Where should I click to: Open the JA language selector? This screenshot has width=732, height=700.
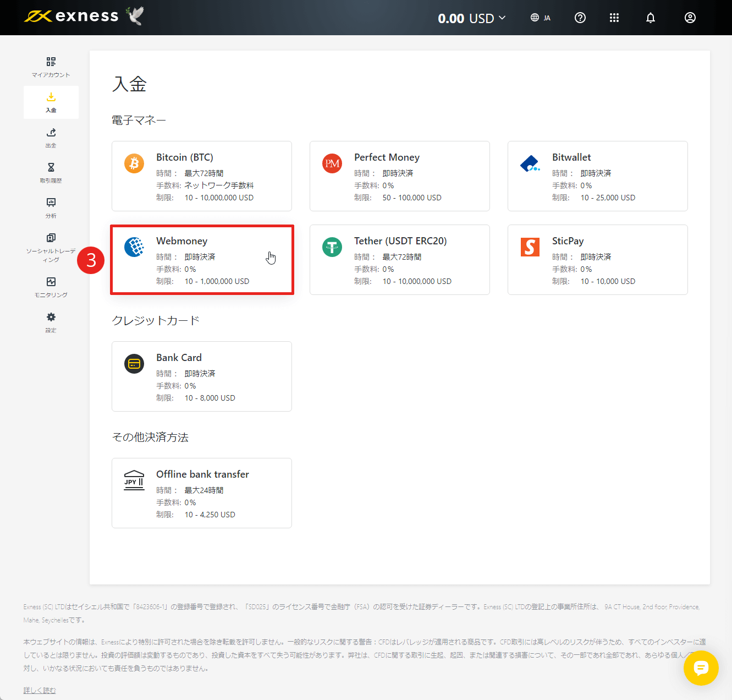[540, 18]
